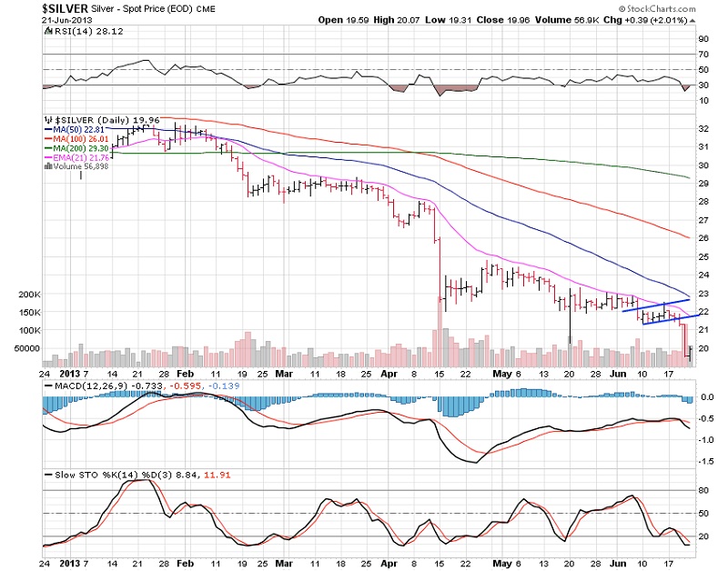The image size is (728, 571).
Task: Click the 90 level on the RSI axis
Action: (x=703, y=39)
